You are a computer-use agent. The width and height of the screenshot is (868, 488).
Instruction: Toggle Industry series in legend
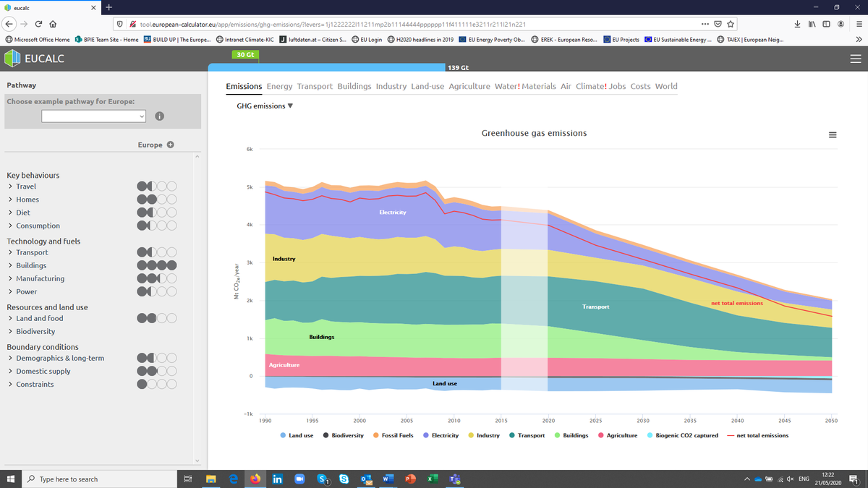[x=484, y=435]
